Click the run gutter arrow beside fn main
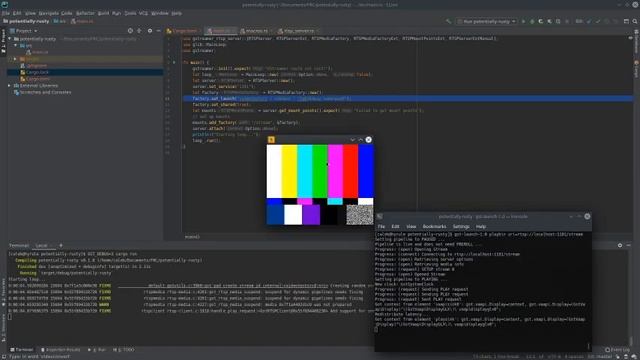Viewport: 640px width, 360px height. 174,62
